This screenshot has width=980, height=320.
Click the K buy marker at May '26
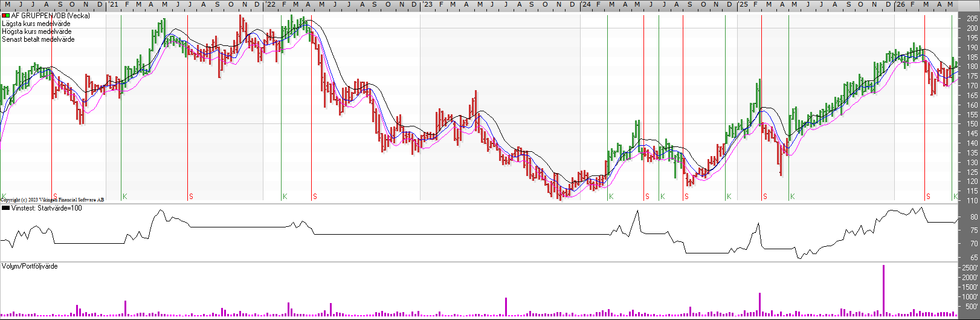pos(956,197)
